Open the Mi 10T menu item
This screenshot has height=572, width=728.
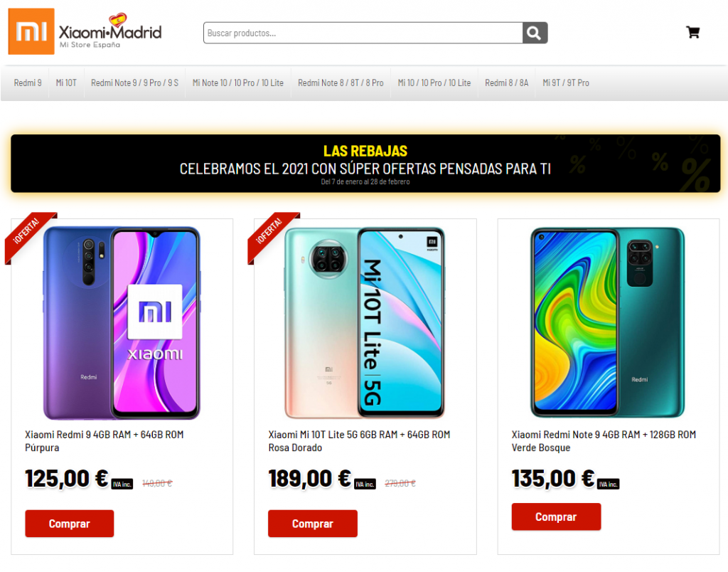[x=66, y=83]
